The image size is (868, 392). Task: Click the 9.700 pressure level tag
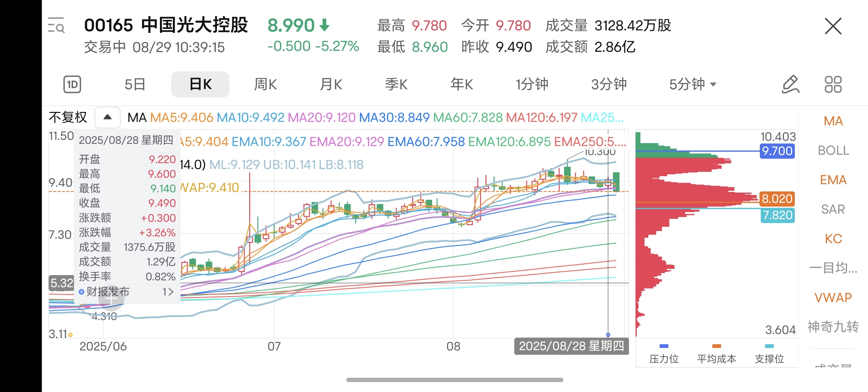click(x=777, y=151)
